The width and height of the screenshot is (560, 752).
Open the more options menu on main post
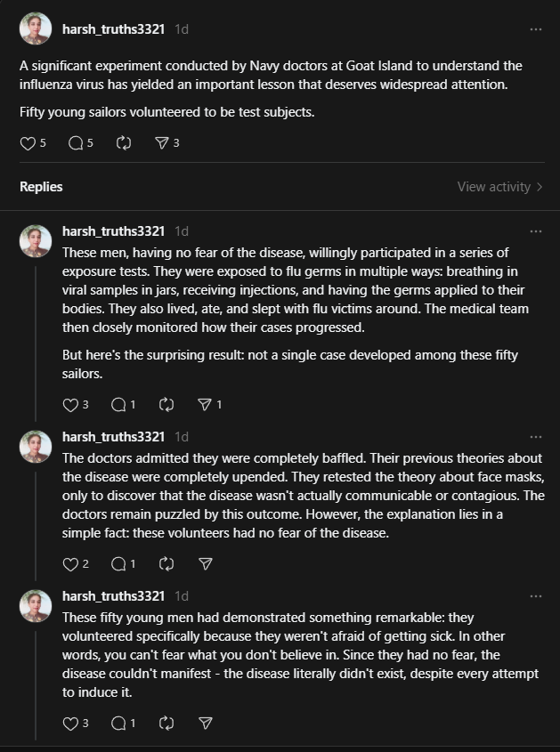(x=536, y=29)
